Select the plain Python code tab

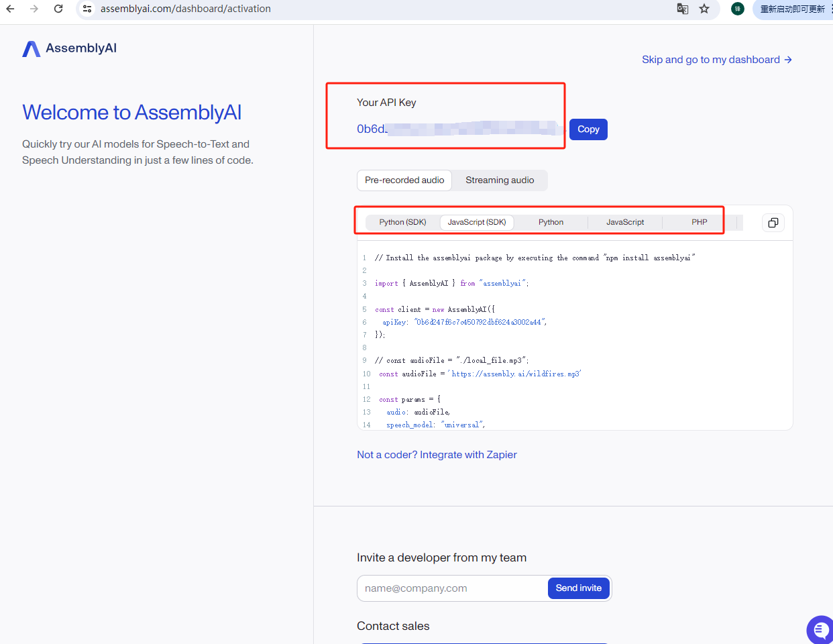551,222
